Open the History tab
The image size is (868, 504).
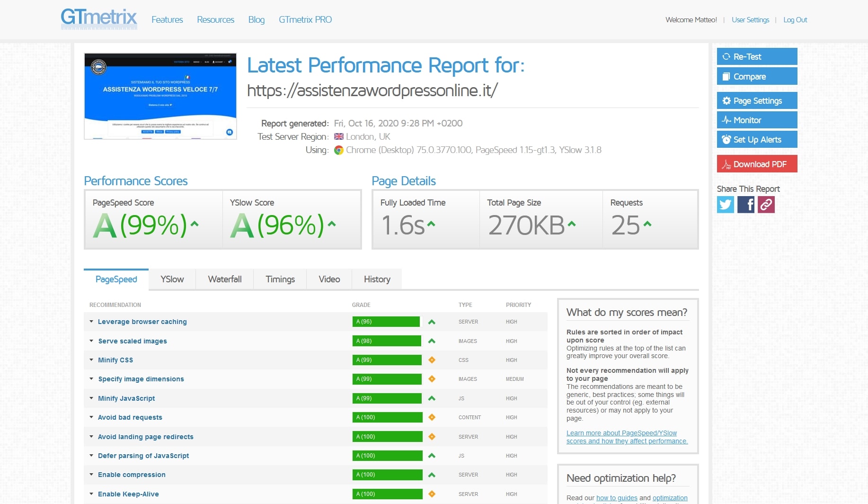pyautogui.click(x=377, y=279)
